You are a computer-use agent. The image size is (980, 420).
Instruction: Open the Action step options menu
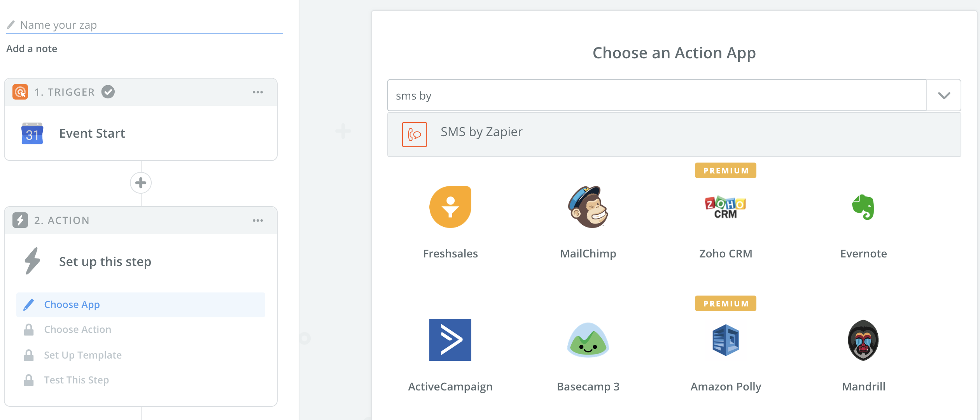(x=257, y=220)
